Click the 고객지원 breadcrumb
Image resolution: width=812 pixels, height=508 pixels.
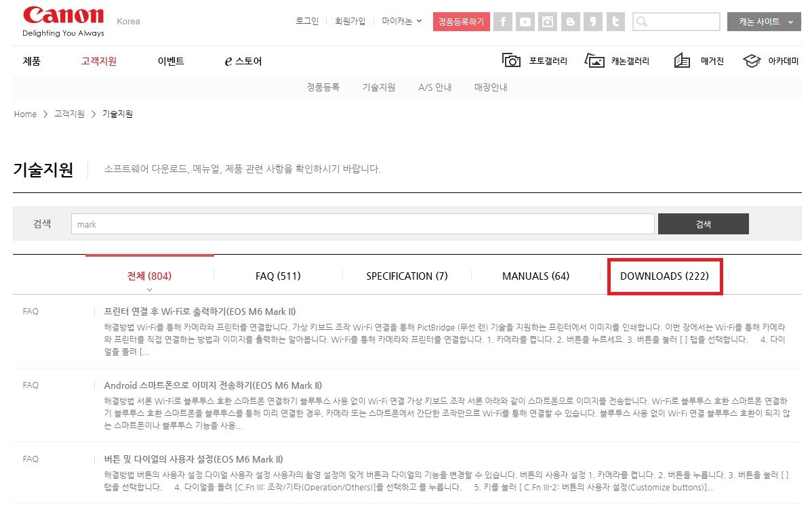click(69, 114)
